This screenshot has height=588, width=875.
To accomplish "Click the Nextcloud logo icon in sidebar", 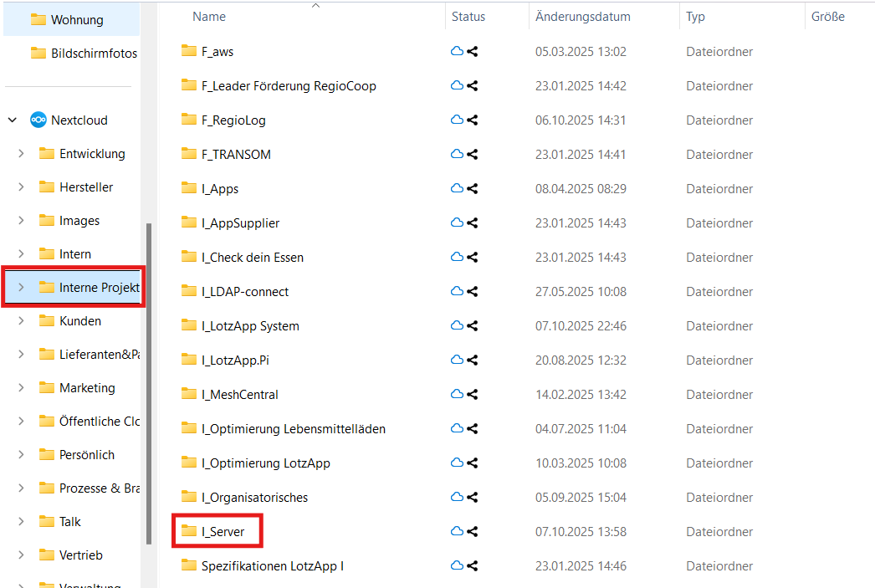I will point(38,120).
